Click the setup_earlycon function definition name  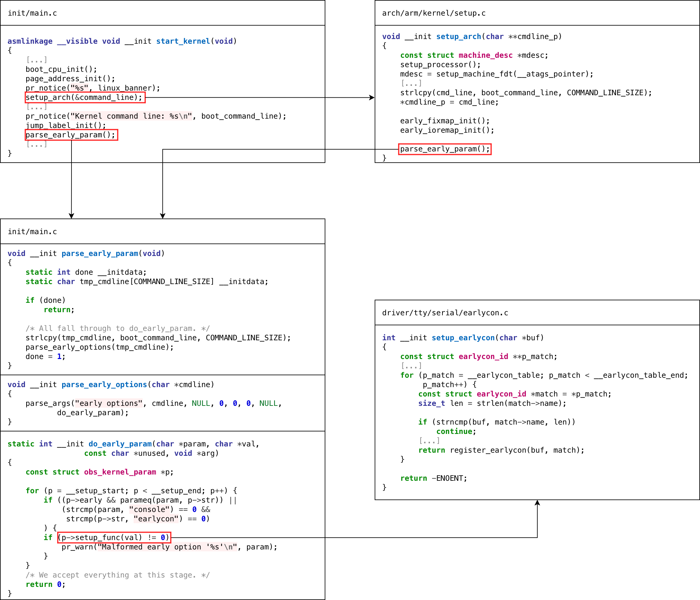(463, 338)
